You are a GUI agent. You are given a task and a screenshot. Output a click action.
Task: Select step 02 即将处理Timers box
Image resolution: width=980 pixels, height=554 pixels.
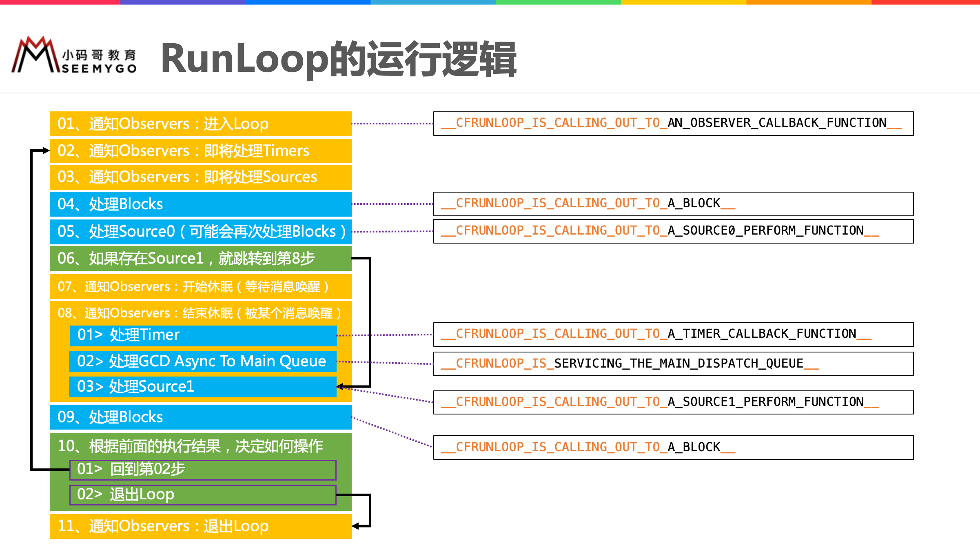[200, 151]
